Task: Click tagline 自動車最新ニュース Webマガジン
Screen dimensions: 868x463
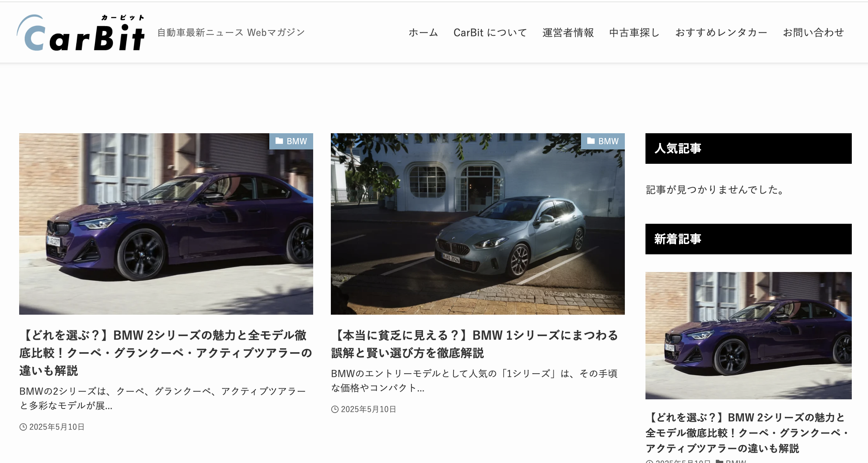Action: [231, 33]
